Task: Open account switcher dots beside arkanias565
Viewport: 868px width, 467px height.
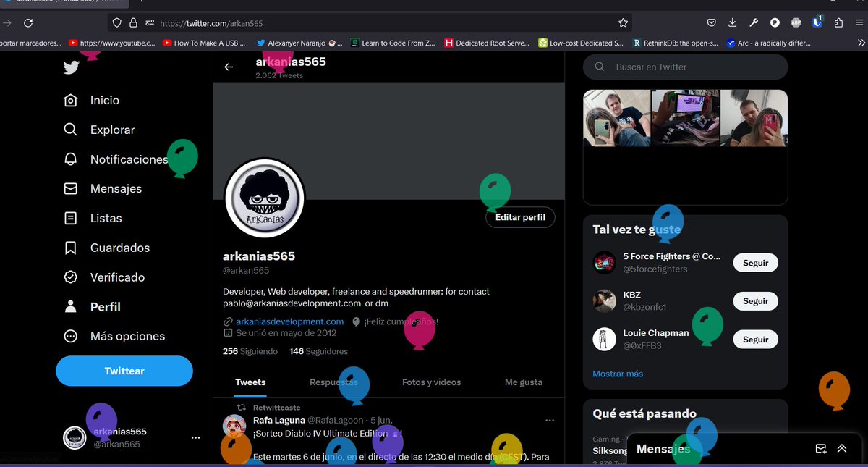Action: pos(195,438)
